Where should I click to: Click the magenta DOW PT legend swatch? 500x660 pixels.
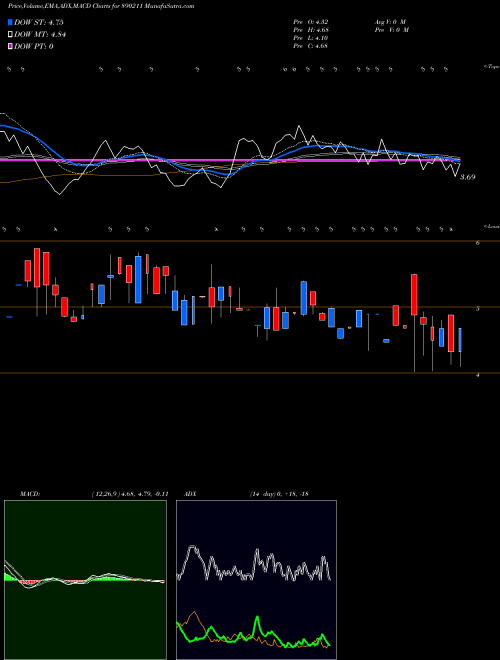[10, 46]
